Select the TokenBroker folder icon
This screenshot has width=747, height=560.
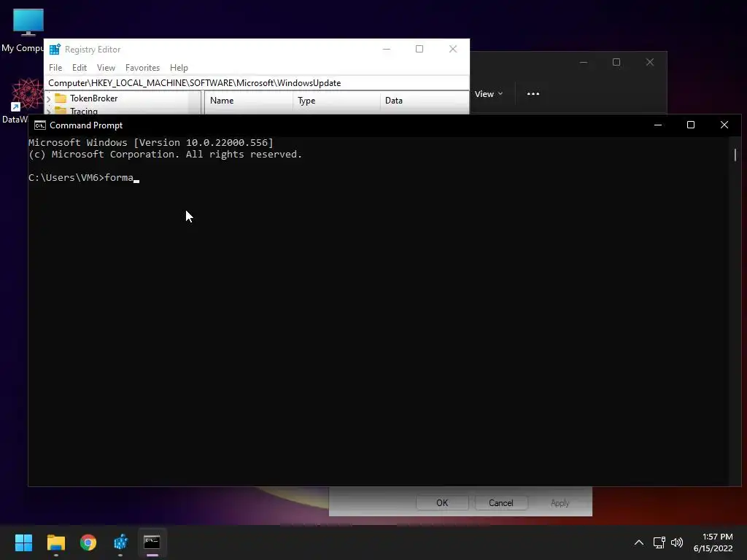pos(61,98)
